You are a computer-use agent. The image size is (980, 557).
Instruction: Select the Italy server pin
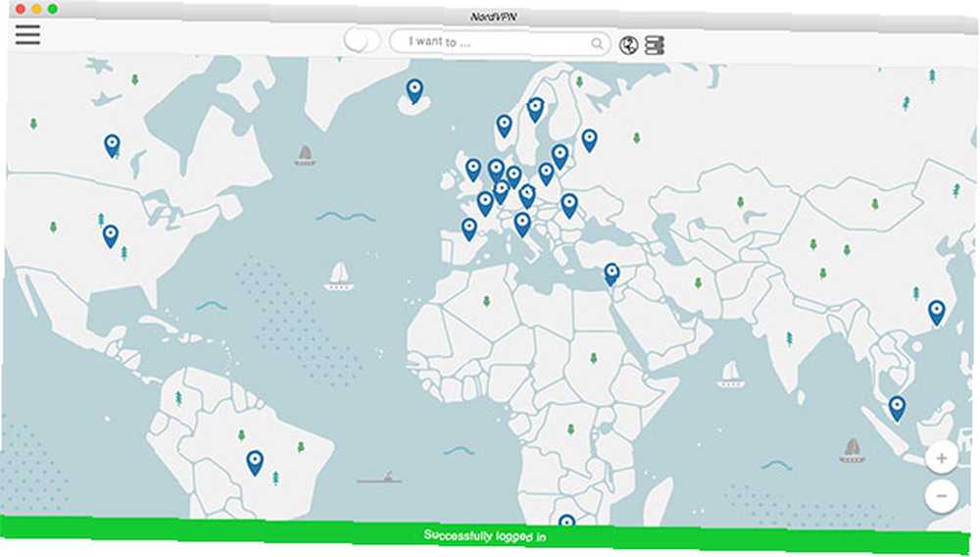(522, 224)
